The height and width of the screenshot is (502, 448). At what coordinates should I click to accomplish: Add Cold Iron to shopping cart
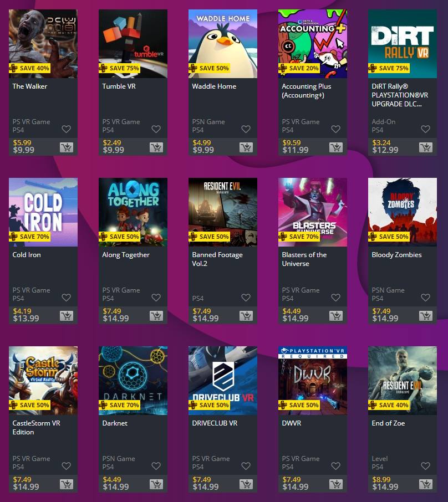(67, 316)
